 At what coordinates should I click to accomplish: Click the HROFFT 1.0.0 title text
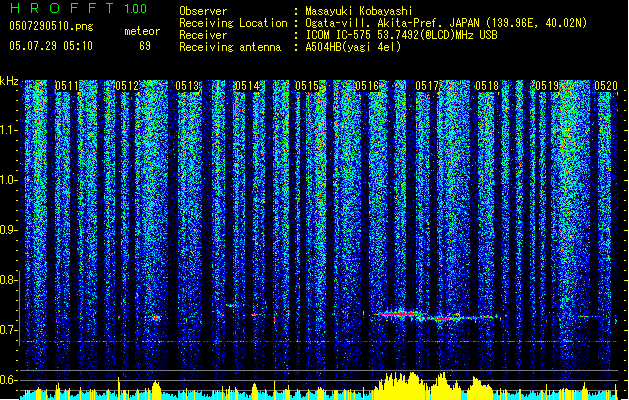pos(79,8)
